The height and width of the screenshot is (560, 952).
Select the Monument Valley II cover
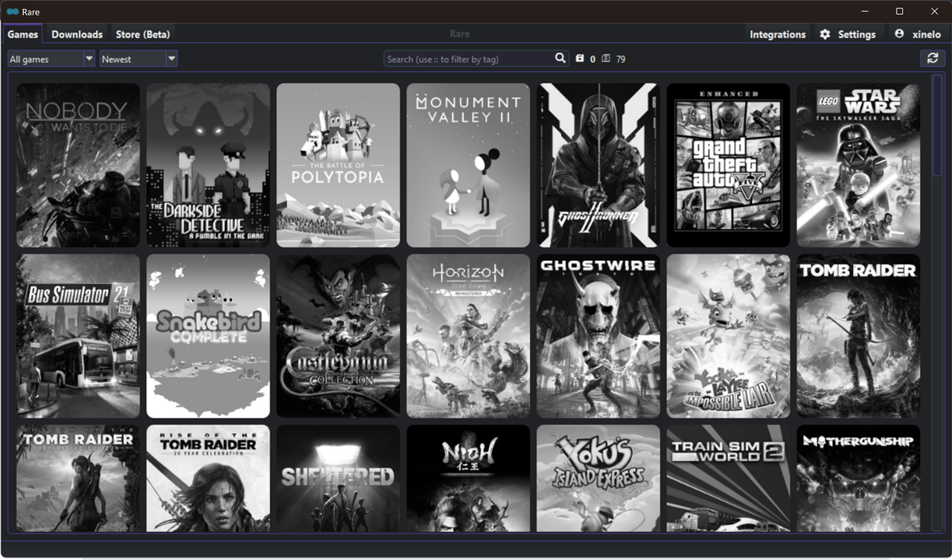[x=468, y=165]
